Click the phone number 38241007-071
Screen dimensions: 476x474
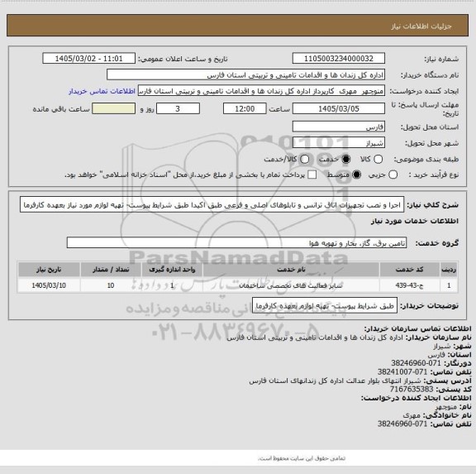click(x=402, y=372)
